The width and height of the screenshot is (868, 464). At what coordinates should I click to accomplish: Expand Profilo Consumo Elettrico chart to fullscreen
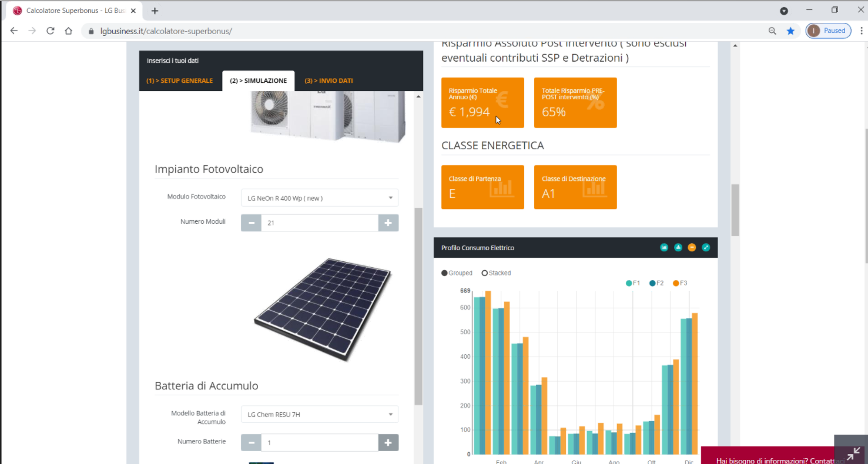click(x=706, y=247)
